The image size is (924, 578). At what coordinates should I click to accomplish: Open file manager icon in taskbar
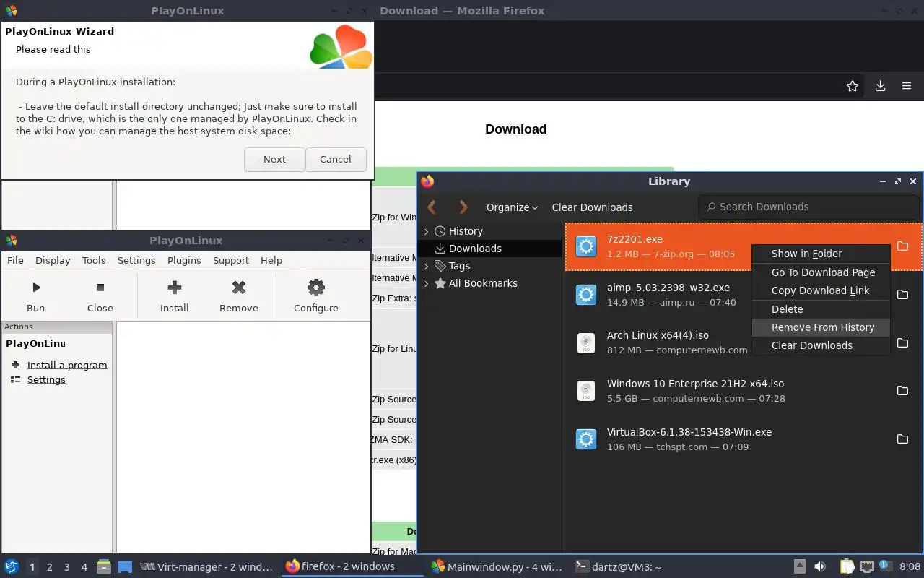[103, 566]
